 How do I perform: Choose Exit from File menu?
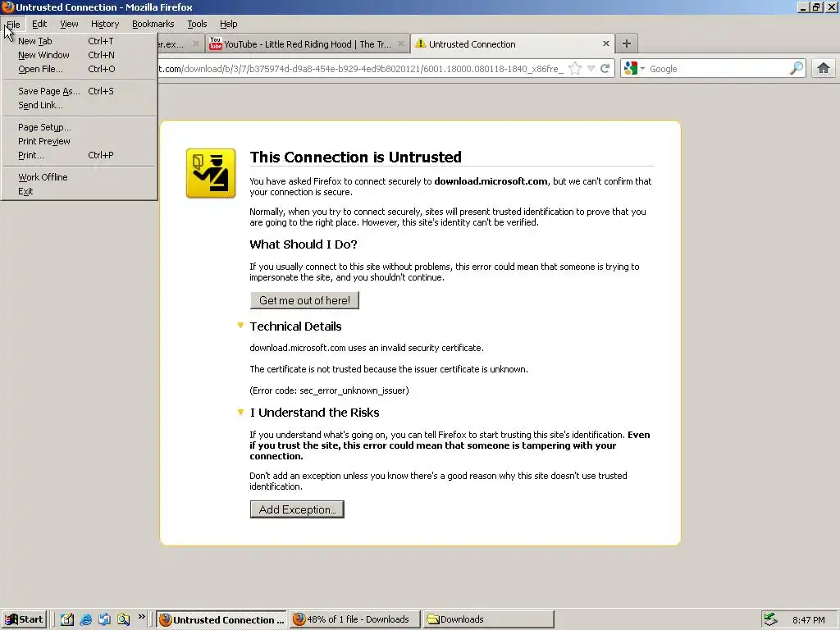[80, 191]
